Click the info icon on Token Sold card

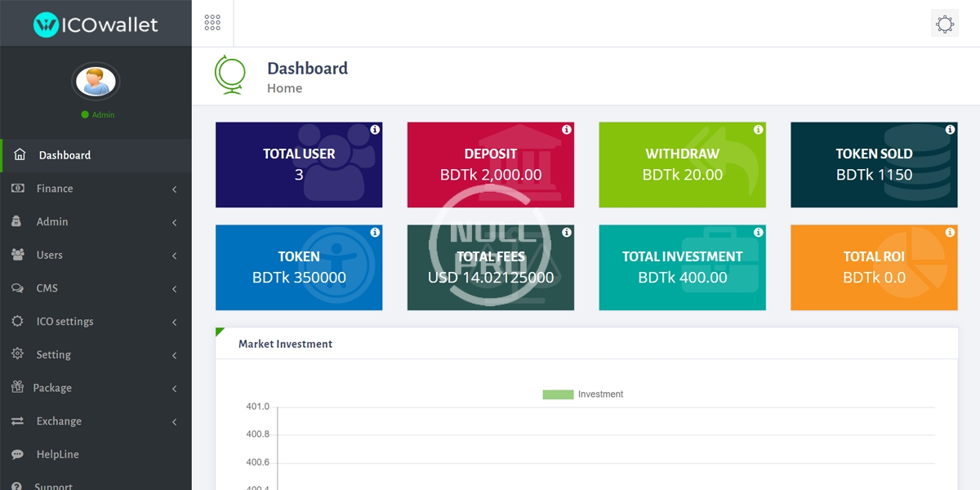pos(950,130)
